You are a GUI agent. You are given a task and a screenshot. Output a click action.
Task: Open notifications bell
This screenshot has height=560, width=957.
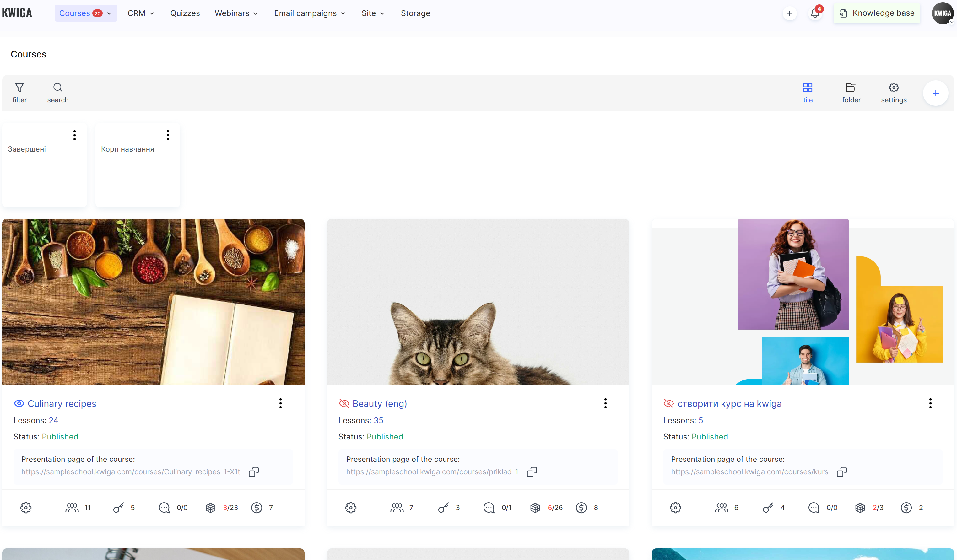point(814,13)
